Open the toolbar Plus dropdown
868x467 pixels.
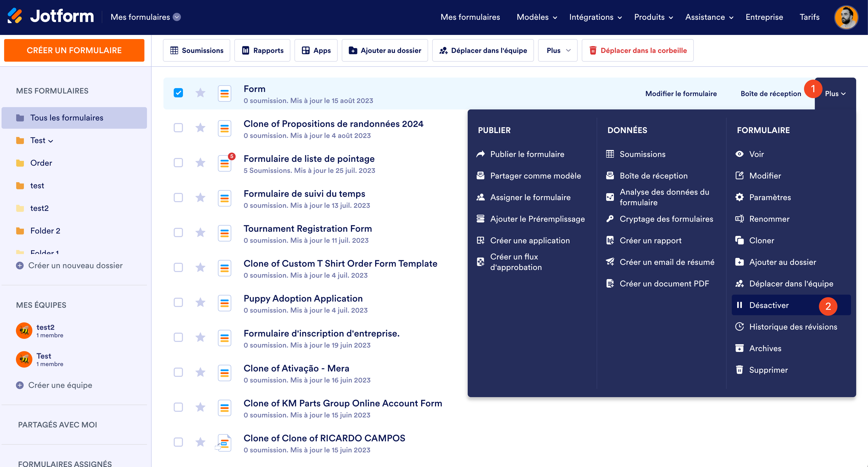pyautogui.click(x=558, y=51)
